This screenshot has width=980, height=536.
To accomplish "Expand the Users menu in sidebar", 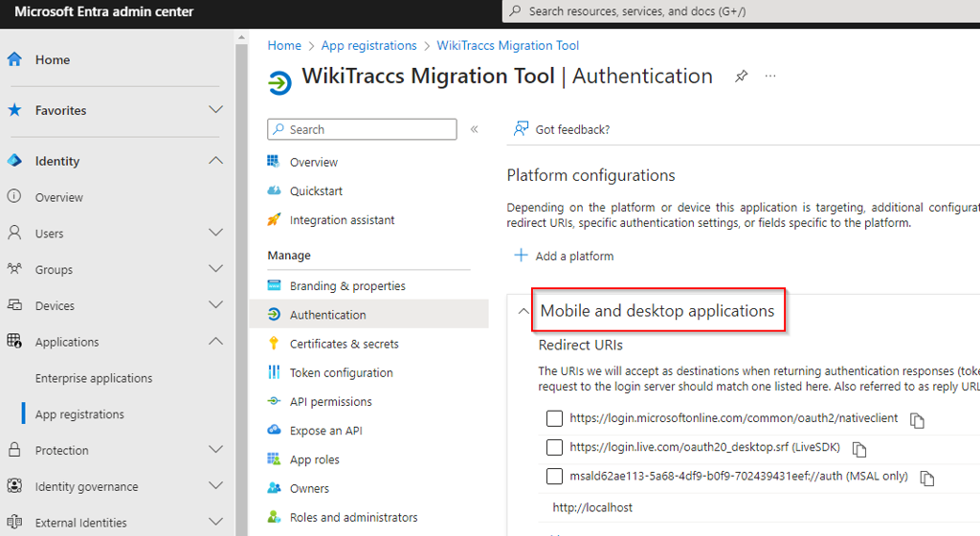I will (x=215, y=233).
